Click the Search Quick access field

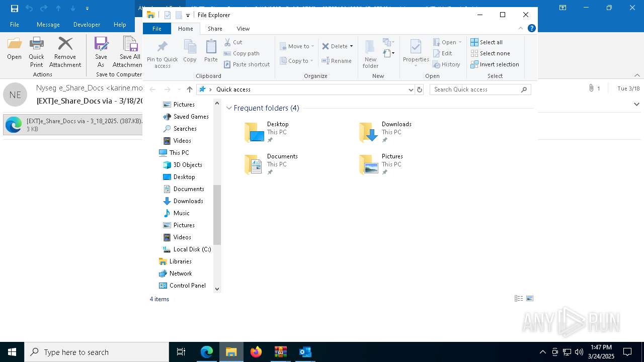(x=480, y=89)
